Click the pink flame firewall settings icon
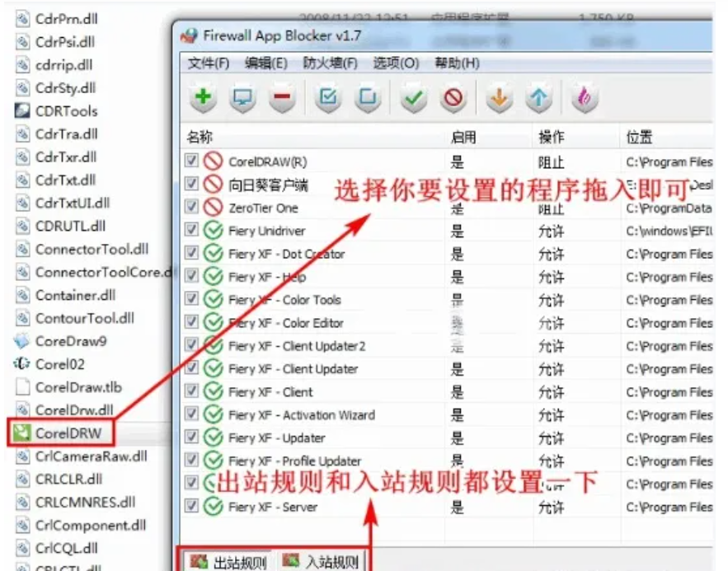The width and height of the screenshot is (728, 571). (585, 98)
